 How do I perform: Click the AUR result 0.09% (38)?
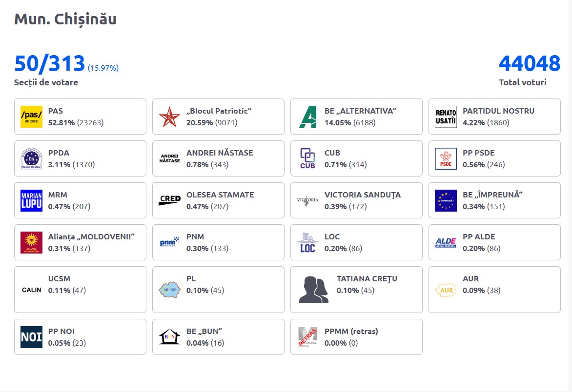pos(482,291)
